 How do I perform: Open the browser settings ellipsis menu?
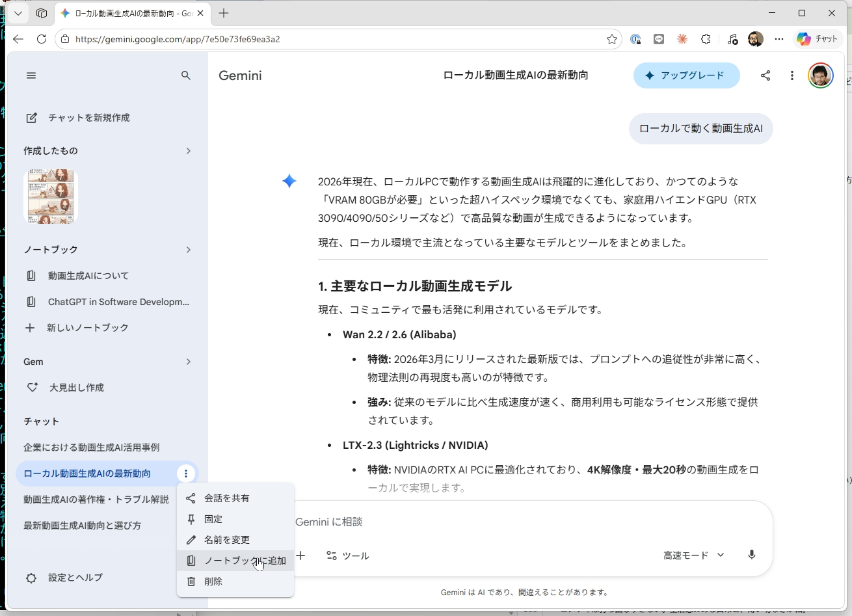779,39
